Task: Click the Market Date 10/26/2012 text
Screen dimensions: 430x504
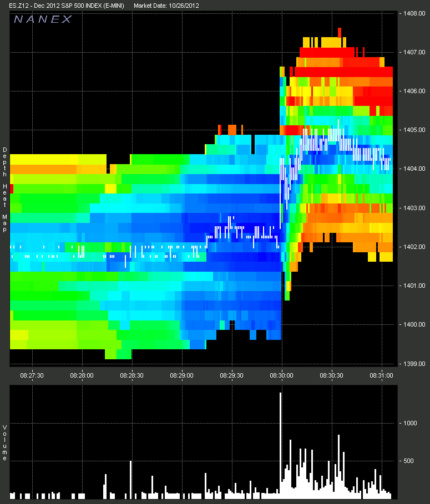Action: click(x=166, y=5)
